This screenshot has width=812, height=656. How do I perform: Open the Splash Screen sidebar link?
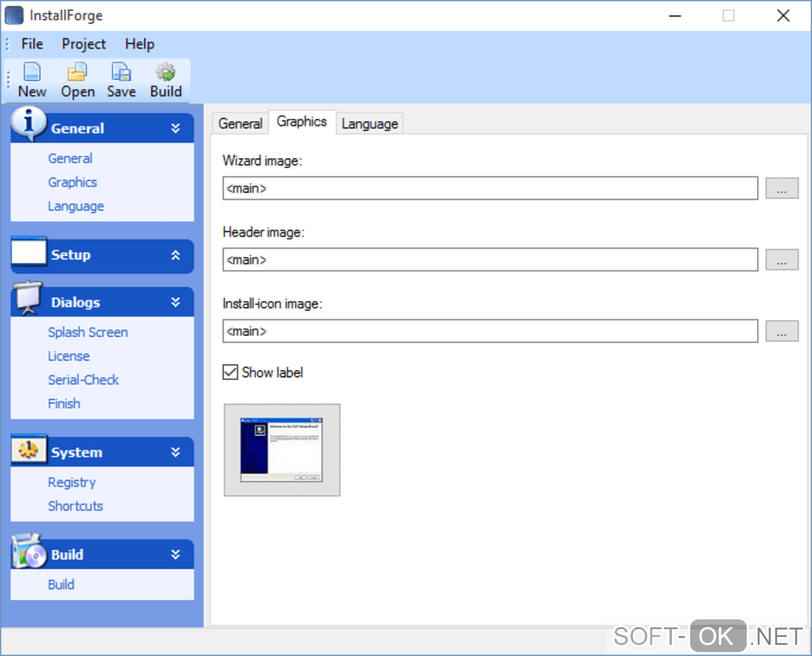point(88,332)
